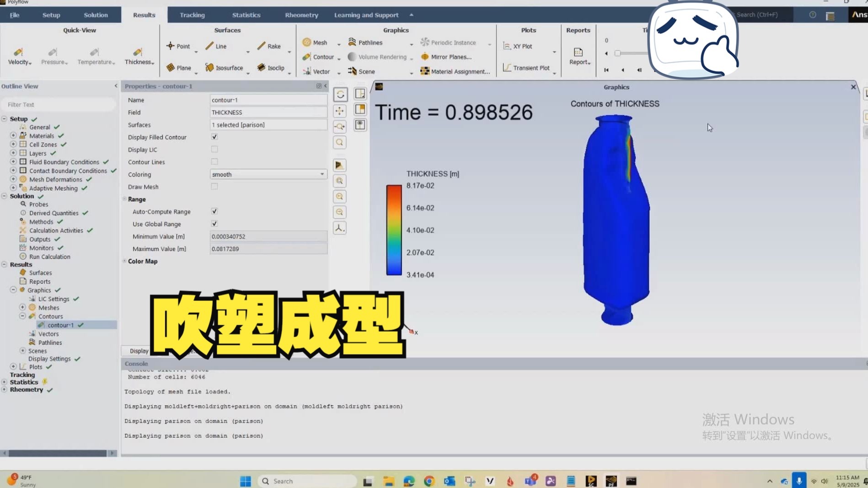Click the coordinate axis triad icon
The width and height of the screenshot is (868, 488).
(340, 228)
